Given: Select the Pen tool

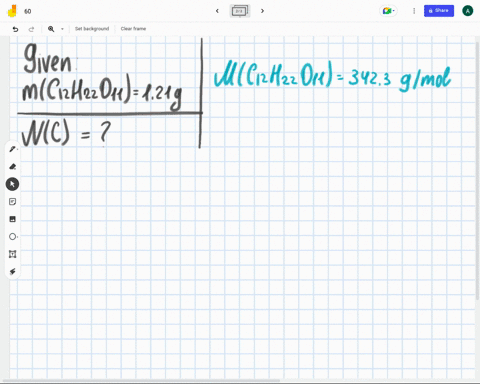Looking at the screenshot, I should [13, 149].
